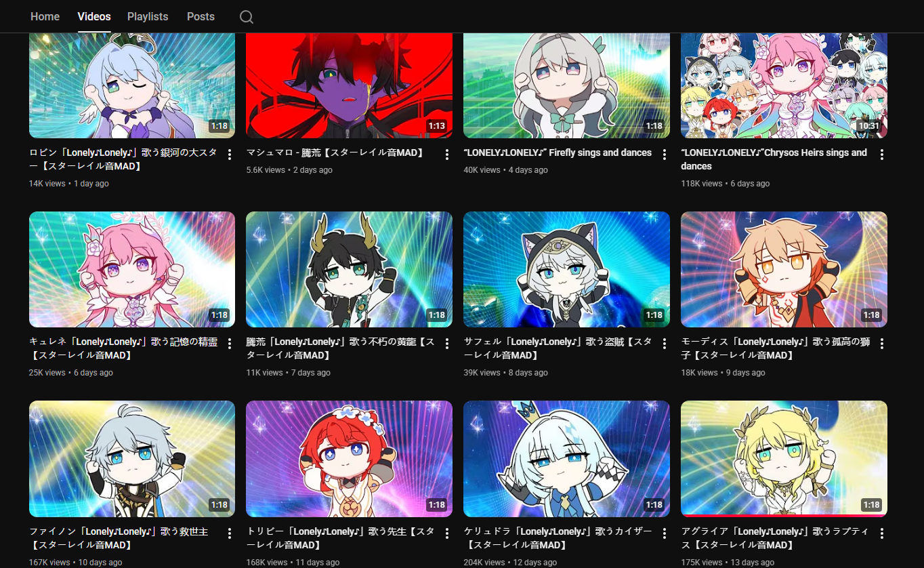Play the アグライア blonde character thumbnail
Viewport: 924px width, 568px height.
[x=784, y=459]
